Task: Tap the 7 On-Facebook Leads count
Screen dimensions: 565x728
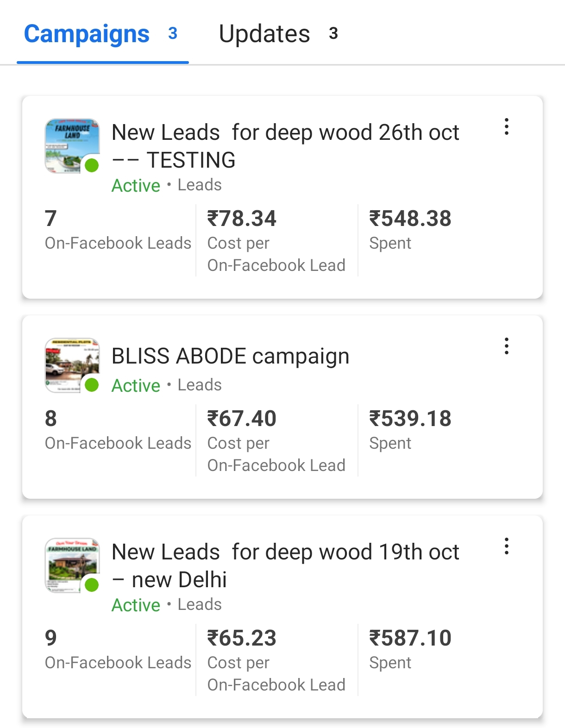Action: point(51,219)
